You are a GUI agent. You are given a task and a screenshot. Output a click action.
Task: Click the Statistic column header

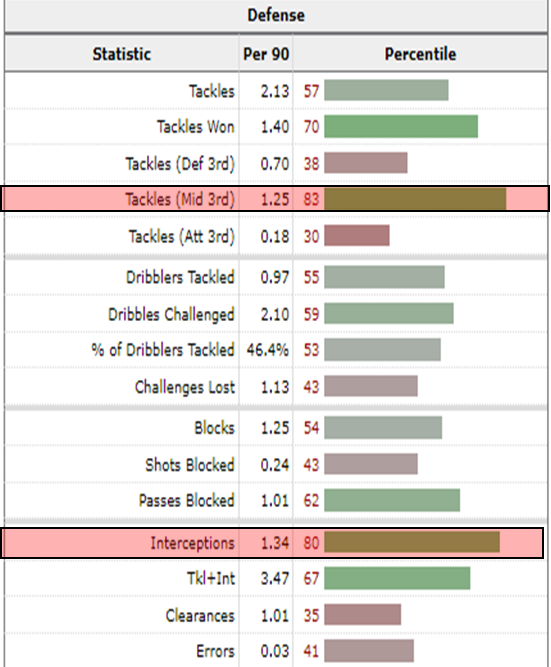click(122, 54)
